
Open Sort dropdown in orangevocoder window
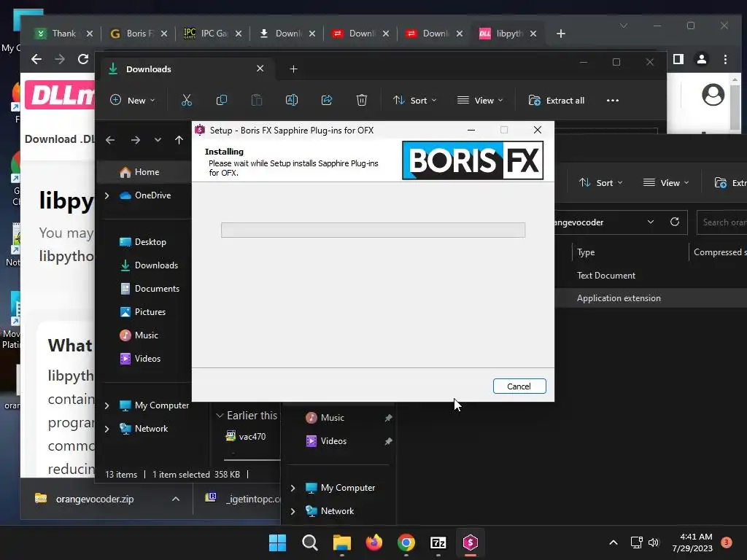601,183
